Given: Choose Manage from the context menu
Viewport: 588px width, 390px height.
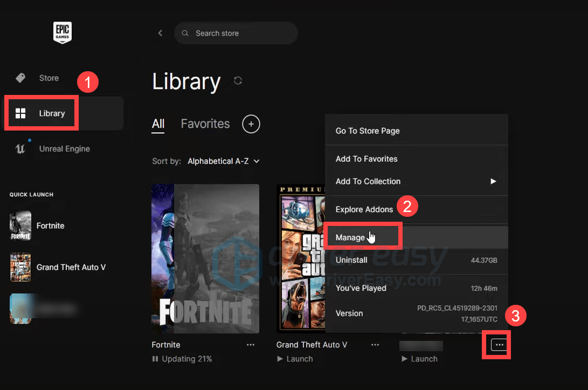Looking at the screenshot, I should tap(350, 237).
